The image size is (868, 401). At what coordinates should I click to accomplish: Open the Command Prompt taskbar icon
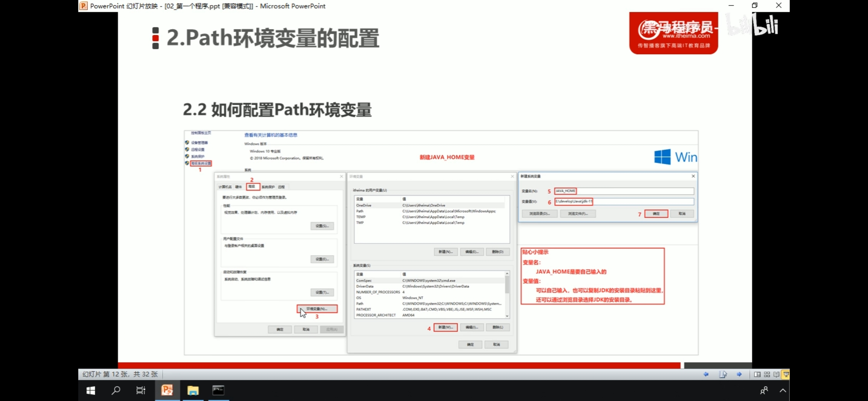[218, 390]
